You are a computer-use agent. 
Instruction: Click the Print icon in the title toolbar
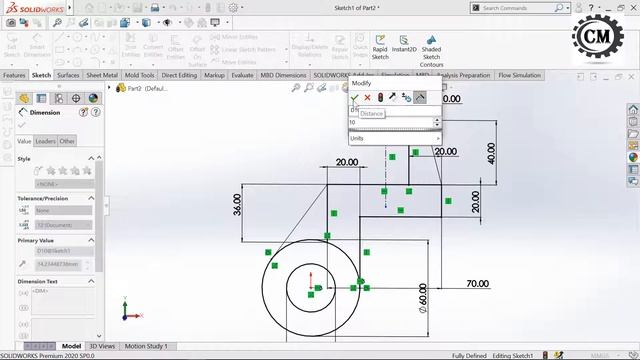coord(155,8)
